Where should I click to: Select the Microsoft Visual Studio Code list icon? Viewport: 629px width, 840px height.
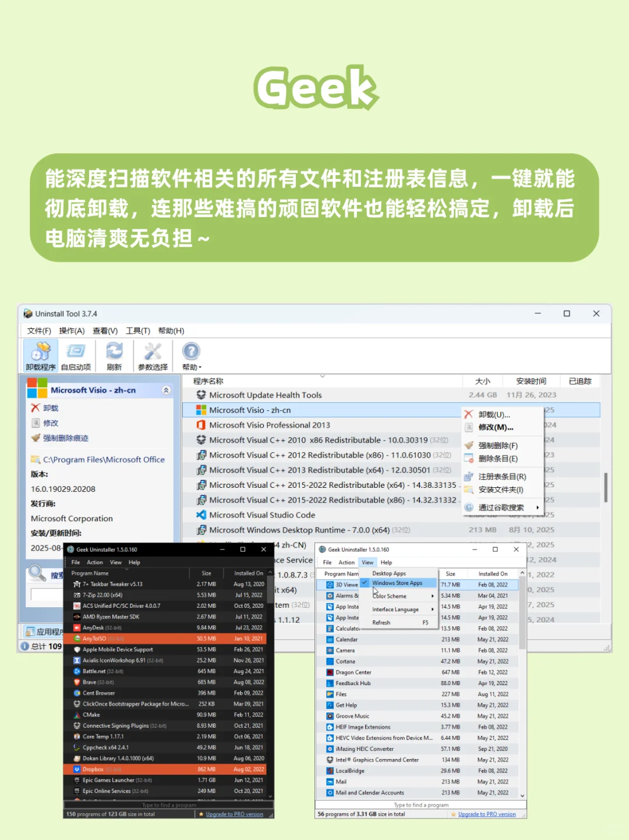[200, 515]
